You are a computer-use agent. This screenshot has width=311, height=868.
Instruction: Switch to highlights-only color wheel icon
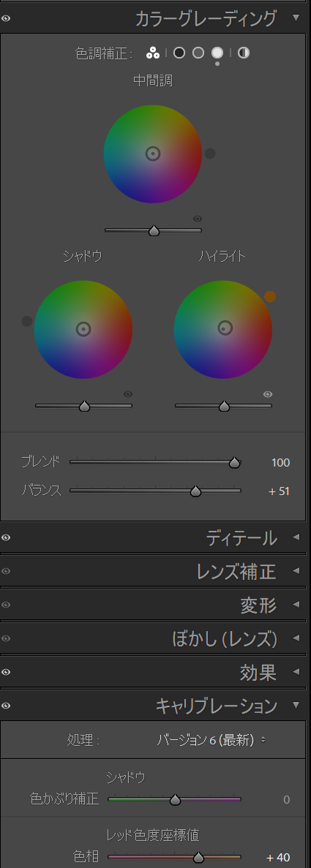pyautogui.click(x=217, y=53)
